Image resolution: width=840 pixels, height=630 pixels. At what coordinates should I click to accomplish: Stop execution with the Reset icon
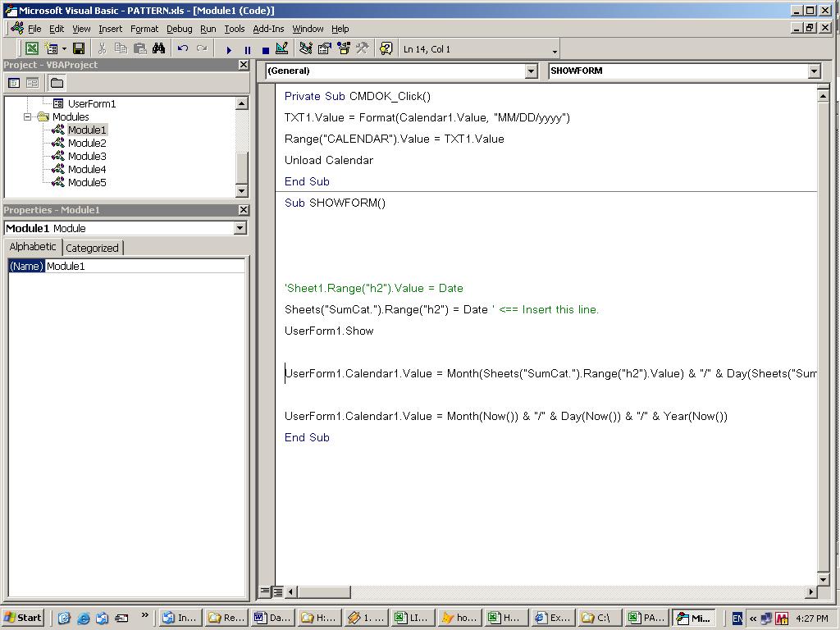(x=265, y=50)
